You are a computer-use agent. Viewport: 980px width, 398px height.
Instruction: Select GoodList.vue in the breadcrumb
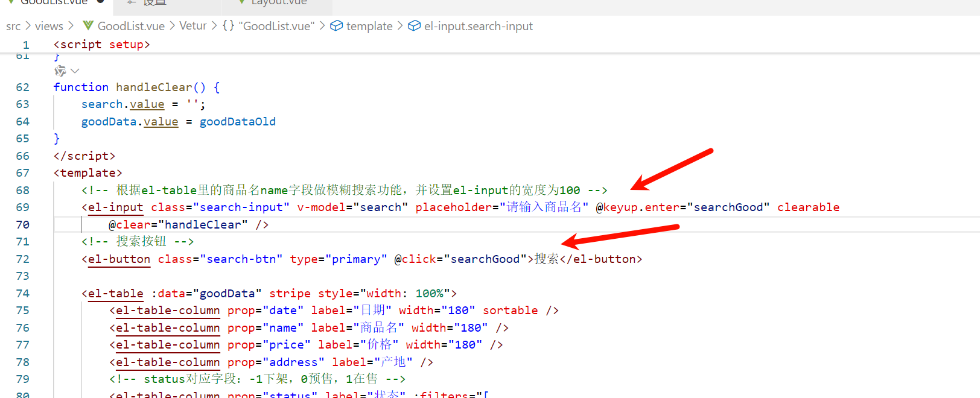[x=131, y=26]
